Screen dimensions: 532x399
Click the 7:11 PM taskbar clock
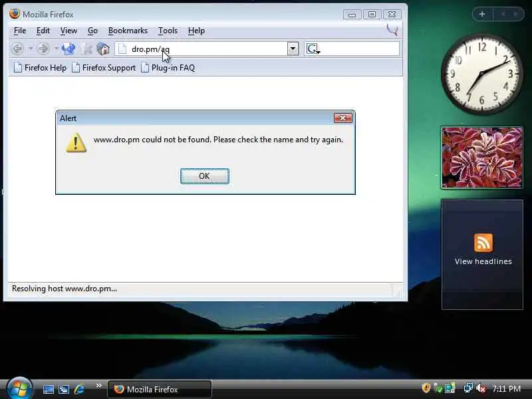[507, 389]
